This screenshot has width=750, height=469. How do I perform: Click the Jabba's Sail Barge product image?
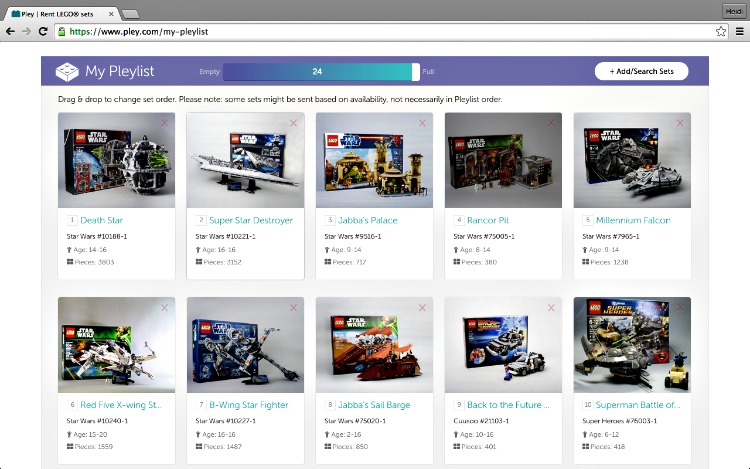(374, 345)
